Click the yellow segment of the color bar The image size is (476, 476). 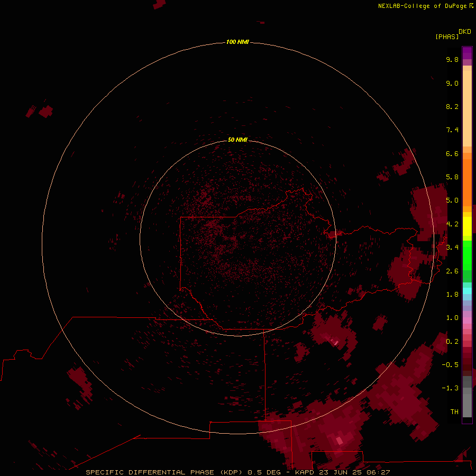click(x=467, y=226)
